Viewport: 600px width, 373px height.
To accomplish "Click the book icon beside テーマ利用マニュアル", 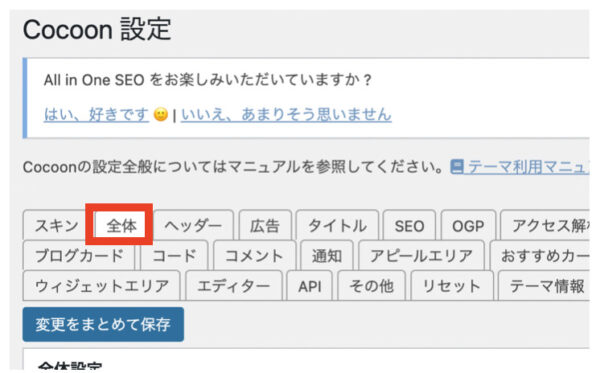I will coord(457,167).
